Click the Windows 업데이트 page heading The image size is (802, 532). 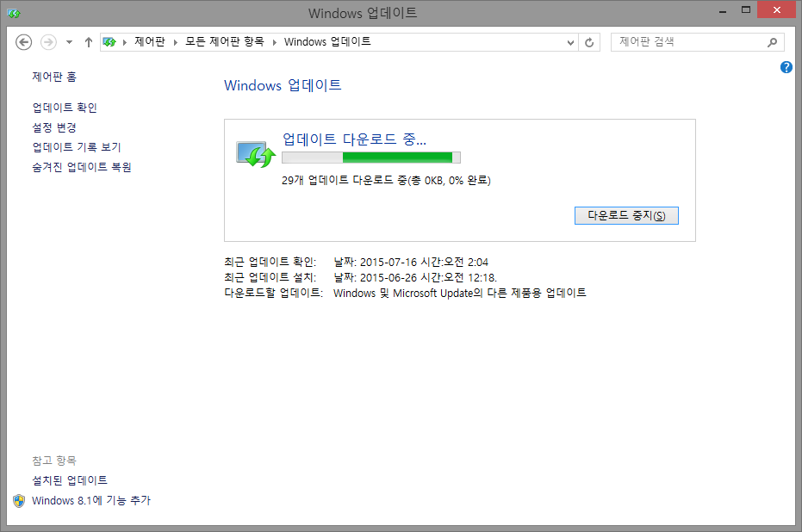283,85
